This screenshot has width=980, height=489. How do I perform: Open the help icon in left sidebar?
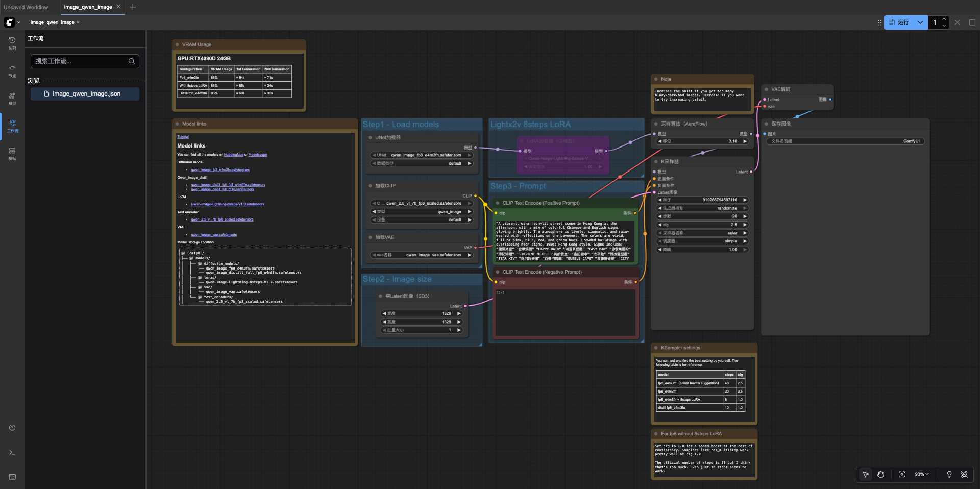[12, 428]
